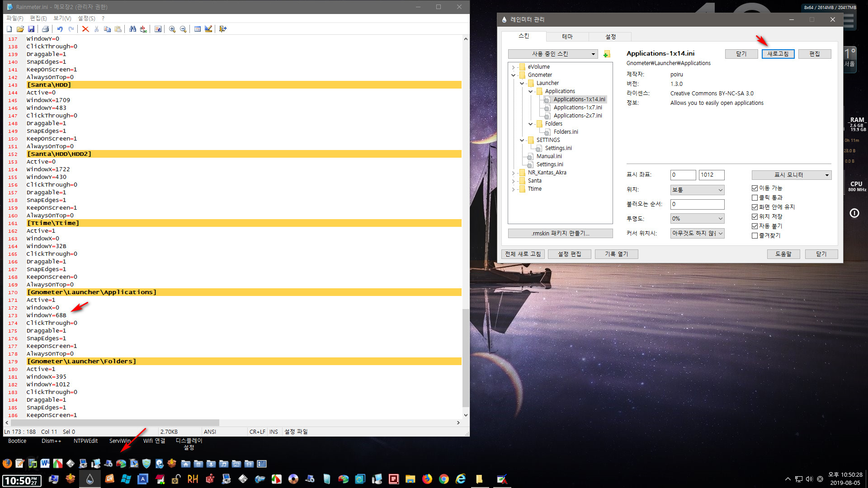The width and height of the screenshot is (868, 488).
Task: Create a new file in Notepad2 toolbar
Action: click(9, 29)
